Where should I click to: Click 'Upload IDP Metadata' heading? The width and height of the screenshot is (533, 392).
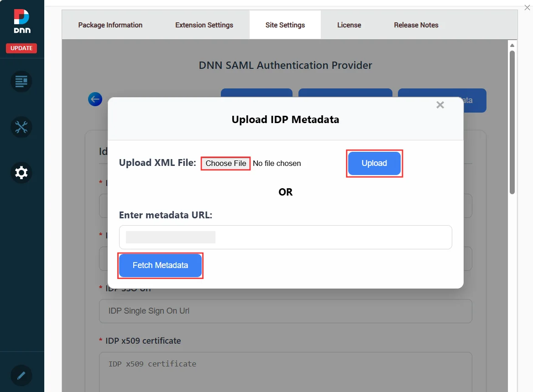[x=285, y=119]
